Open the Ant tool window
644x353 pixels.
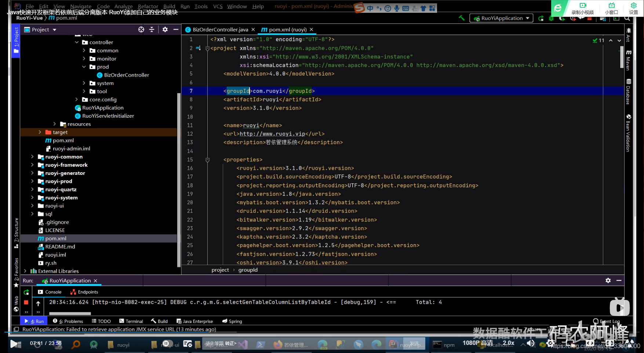pos(628,35)
